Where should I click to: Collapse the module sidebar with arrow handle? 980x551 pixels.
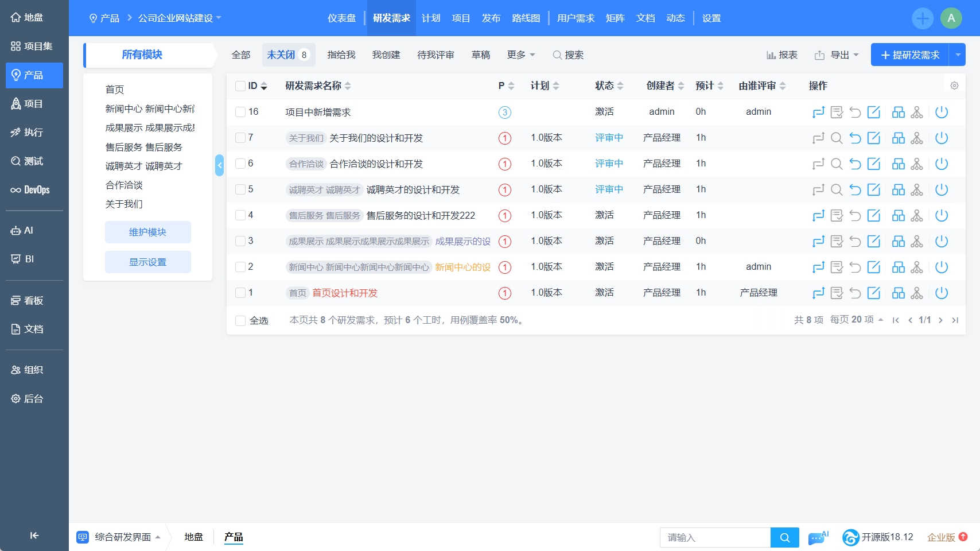219,165
